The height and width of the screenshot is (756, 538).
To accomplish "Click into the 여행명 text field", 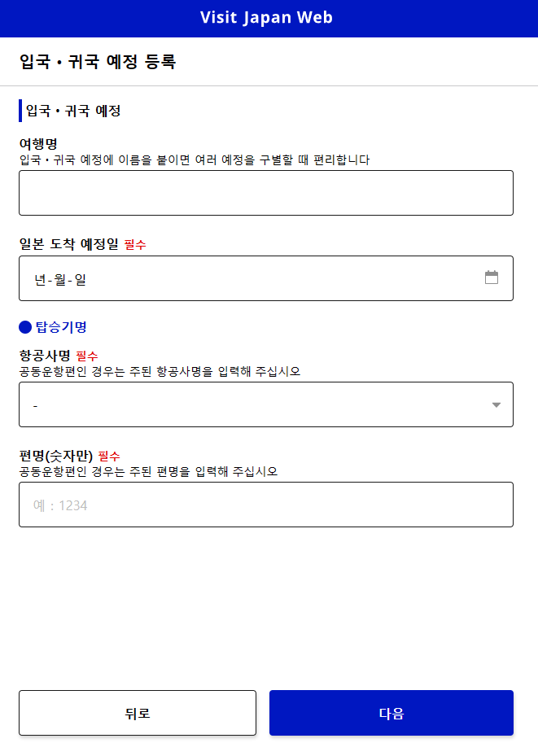I will pyautogui.click(x=266, y=192).
